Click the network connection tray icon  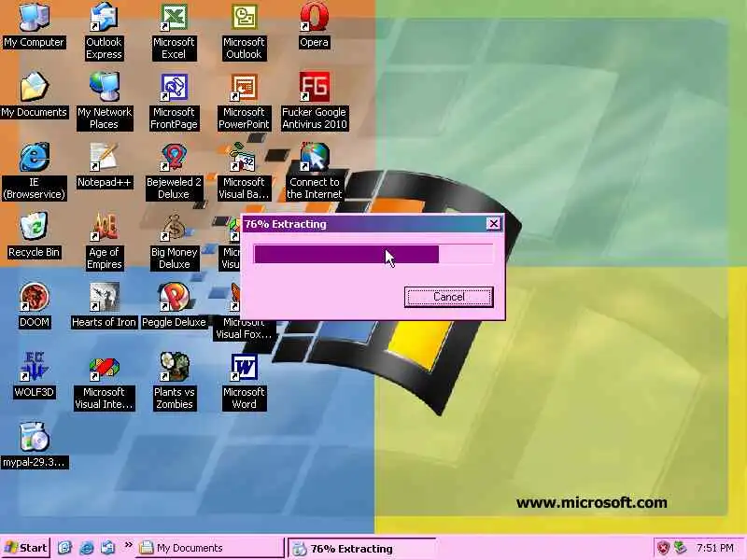click(x=681, y=548)
